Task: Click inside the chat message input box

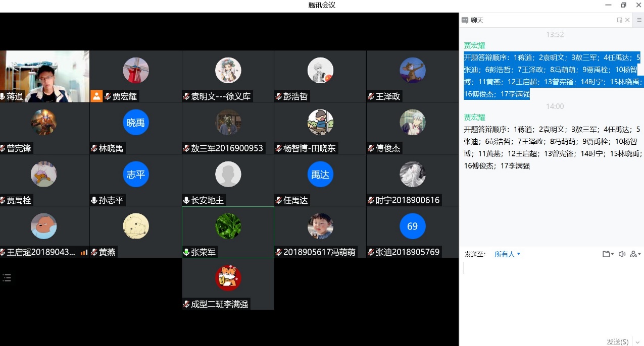Action: tap(551, 298)
